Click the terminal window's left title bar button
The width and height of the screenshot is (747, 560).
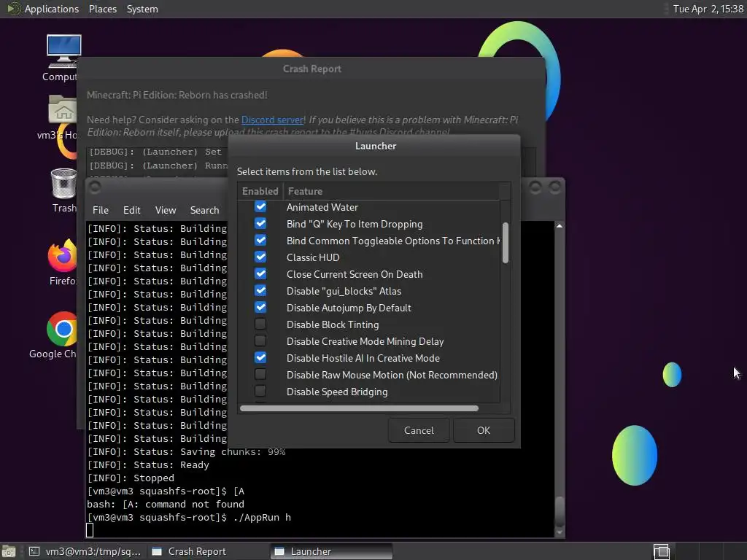click(95, 187)
